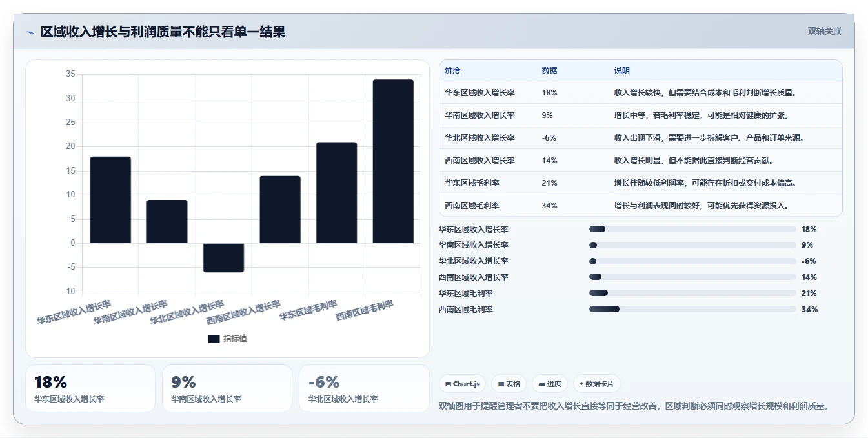This screenshot has height=438, width=868.
Task: Select table cell 华东区域毛利率
Action: coord(472,183)
